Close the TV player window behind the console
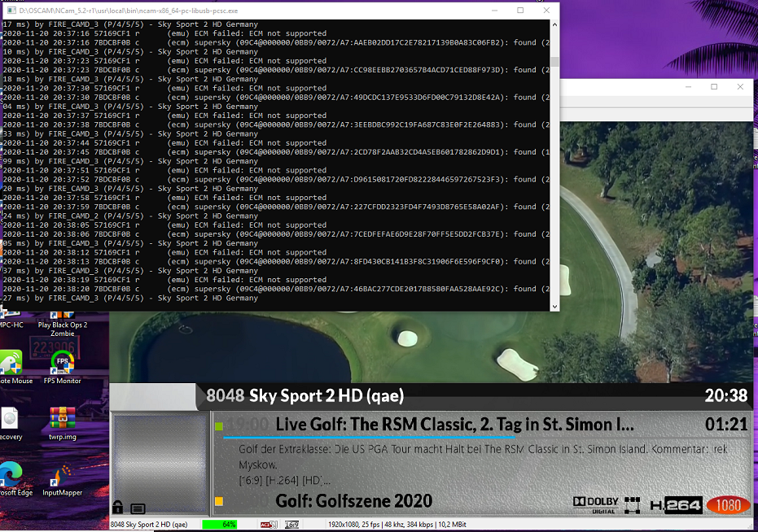The image size is (758, 532). click(x=740, y=86)
